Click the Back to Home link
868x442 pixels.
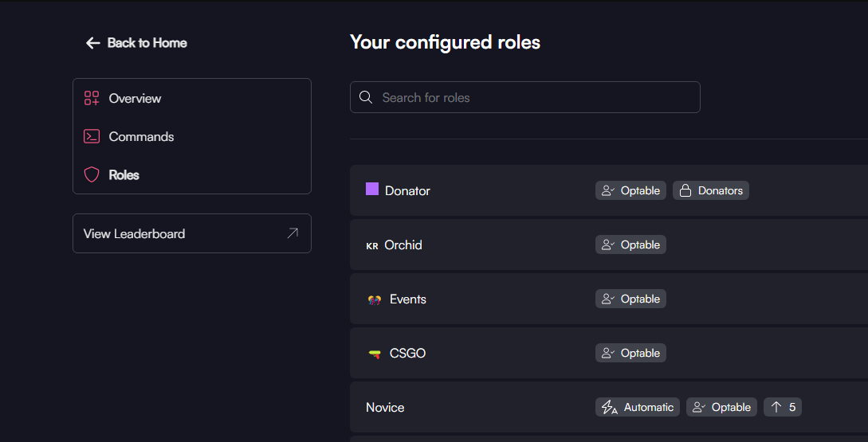[147, 43]
